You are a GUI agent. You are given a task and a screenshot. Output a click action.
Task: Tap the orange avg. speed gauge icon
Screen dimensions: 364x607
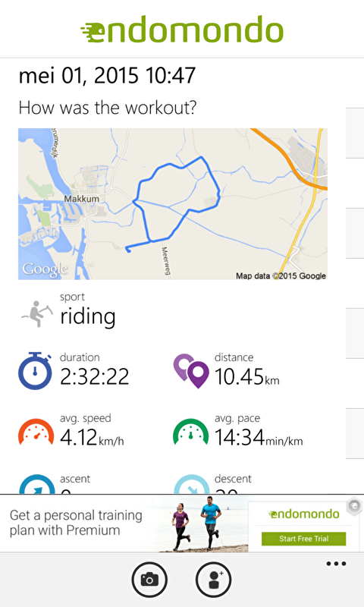(x=36, y=432)
